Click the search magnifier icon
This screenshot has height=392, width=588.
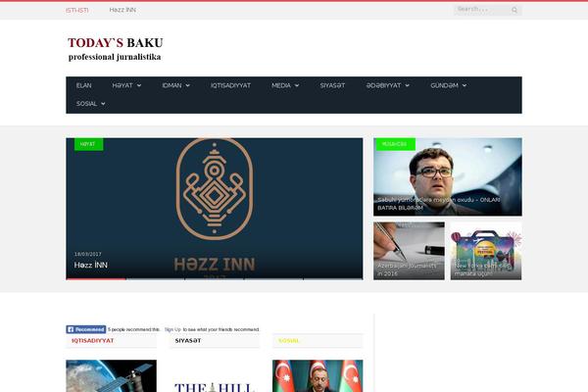pos(514,10)
